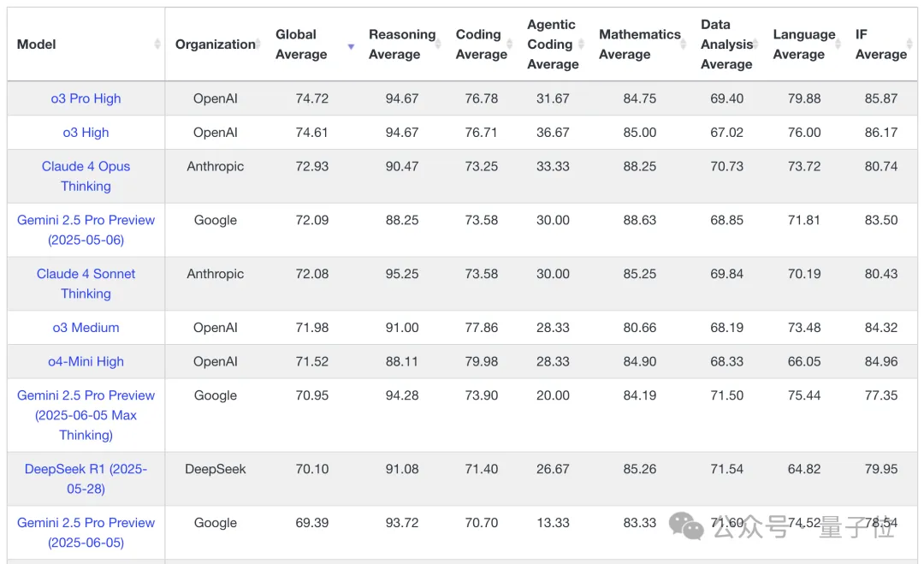Click the Agentic Coding Average sort icon
This screenshot has height=564, width=924.
(582, 45)
